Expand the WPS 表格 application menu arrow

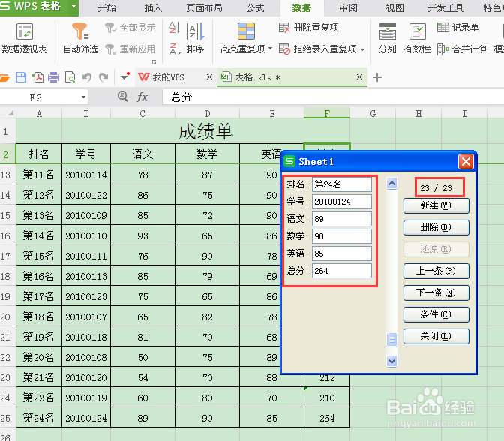(x=73, y=7)
